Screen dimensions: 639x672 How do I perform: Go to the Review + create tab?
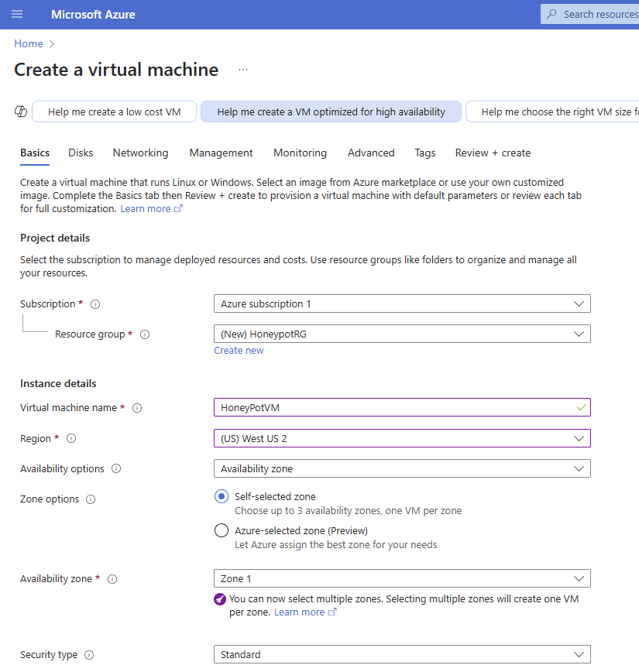coord(493,153)
